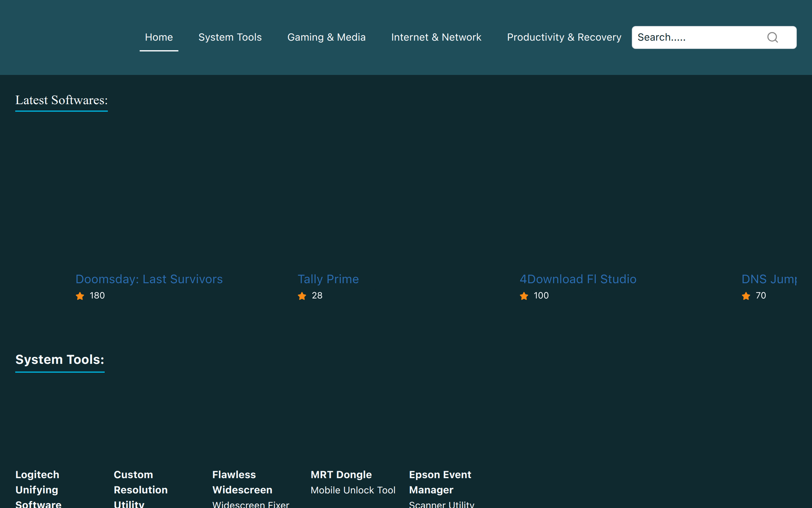
Task: Open the DNS Jump link
Action: (x=769, y=279)
